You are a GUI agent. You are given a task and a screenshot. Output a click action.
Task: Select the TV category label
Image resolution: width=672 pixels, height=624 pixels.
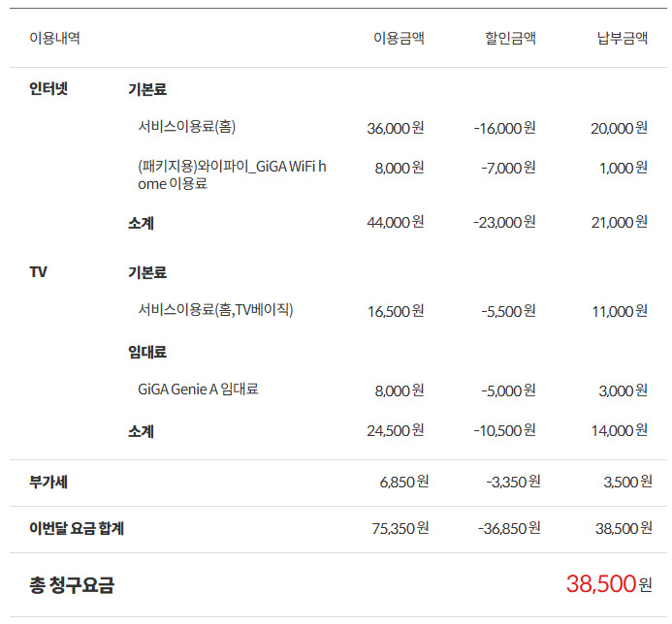pos(39,272)
